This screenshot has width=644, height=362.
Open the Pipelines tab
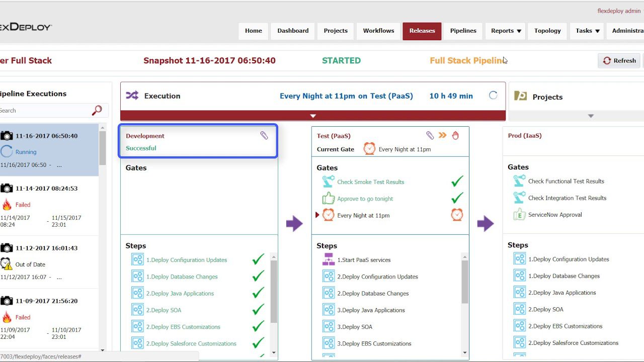[463, 31]
